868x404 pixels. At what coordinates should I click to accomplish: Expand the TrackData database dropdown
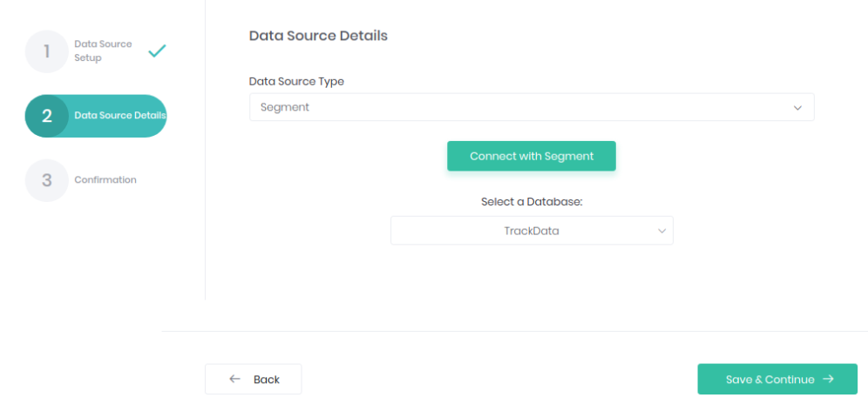pyautogui.click(x=532, y=231)
